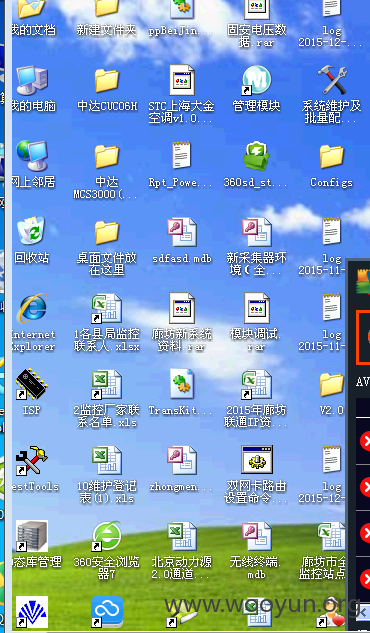Open 2015年廊坊联通IP资 spreadsheet

(x=257, y=384)
